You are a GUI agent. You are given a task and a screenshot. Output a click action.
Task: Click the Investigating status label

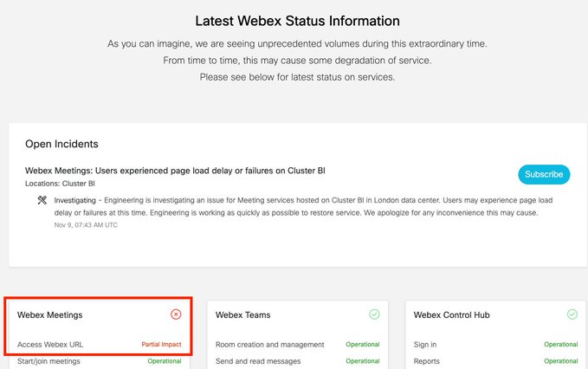tap(75, 201)
